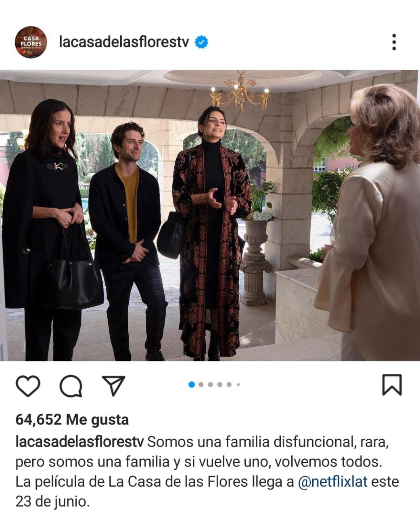Jump to the third carousel dot
Viewport: 420px width, 517px height.
click(211, 385)
